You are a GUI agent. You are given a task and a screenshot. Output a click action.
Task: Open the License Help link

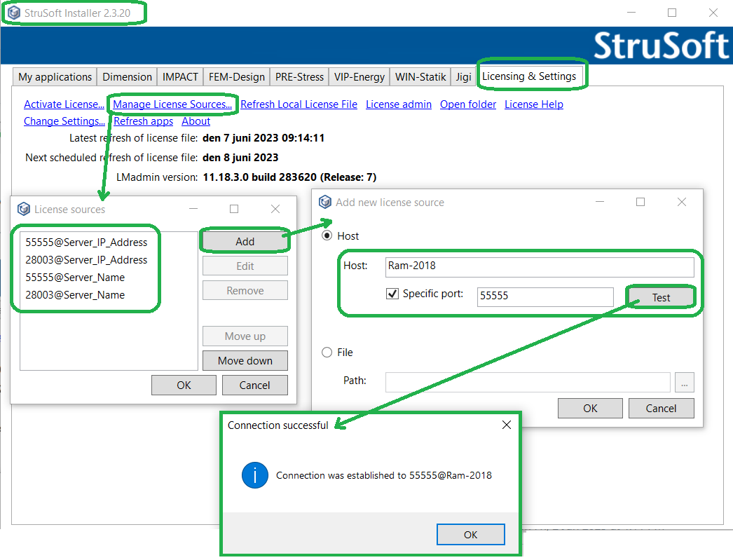click(534, 104)
